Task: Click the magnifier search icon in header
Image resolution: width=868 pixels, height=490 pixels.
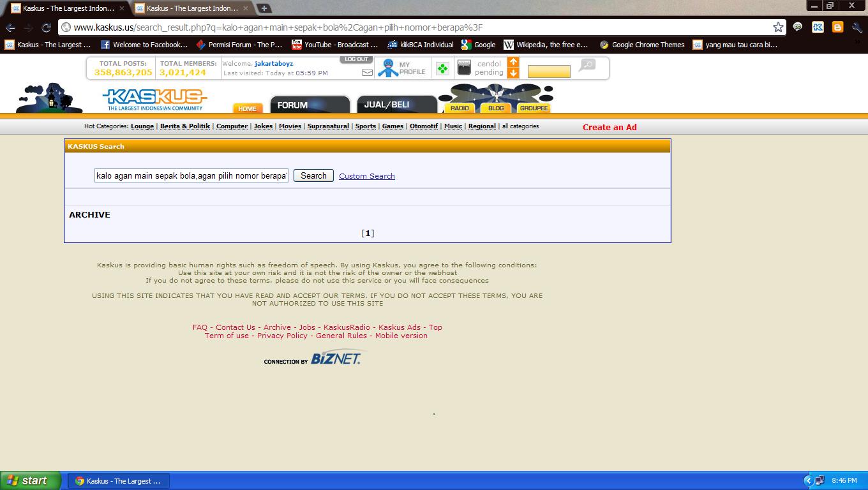Action: 587,65
